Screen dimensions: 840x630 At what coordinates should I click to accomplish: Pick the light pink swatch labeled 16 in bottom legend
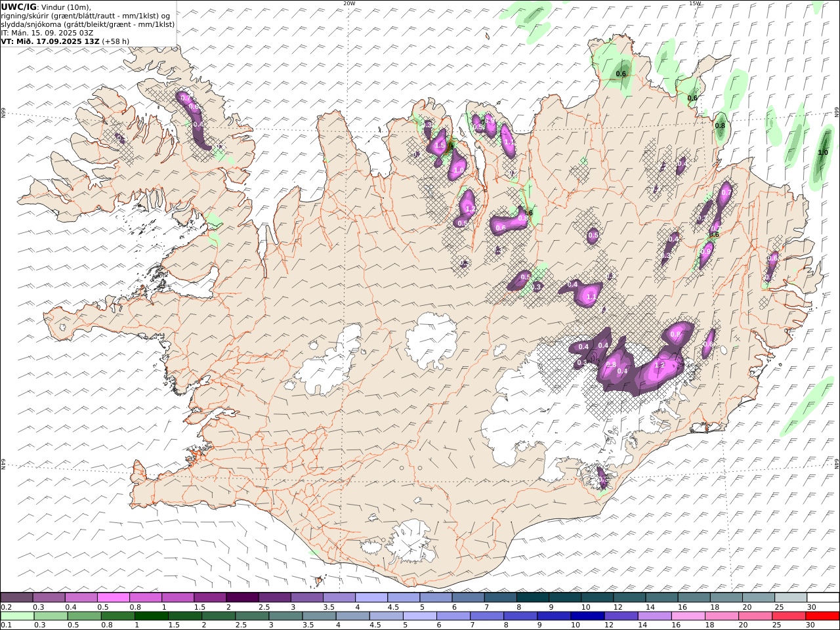point(688,616)
